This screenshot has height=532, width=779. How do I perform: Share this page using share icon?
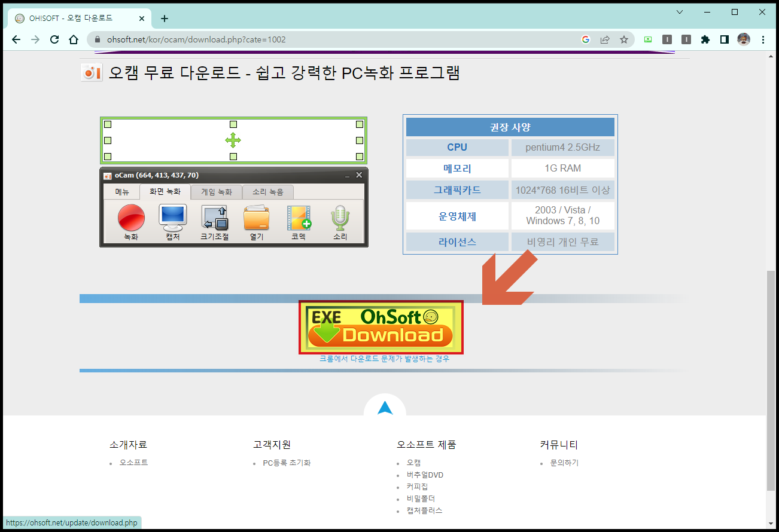click(605, 39)
